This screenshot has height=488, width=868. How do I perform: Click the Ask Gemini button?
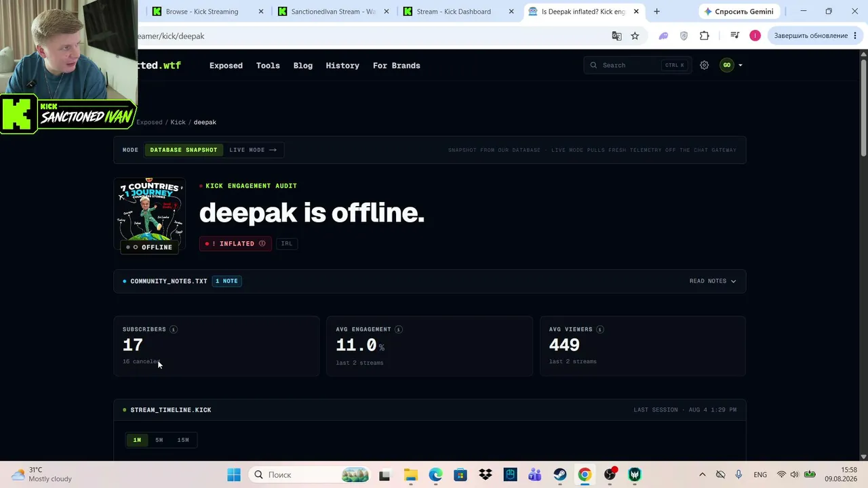738,12
